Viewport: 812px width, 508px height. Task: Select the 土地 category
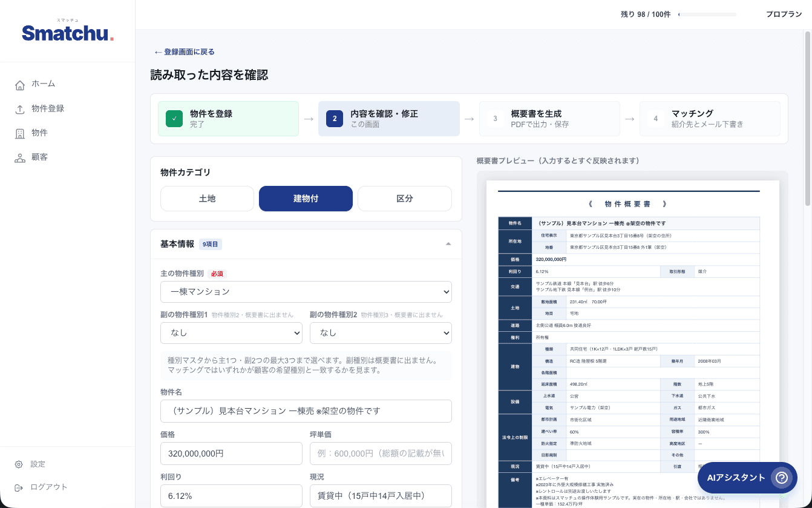(207, 199)
